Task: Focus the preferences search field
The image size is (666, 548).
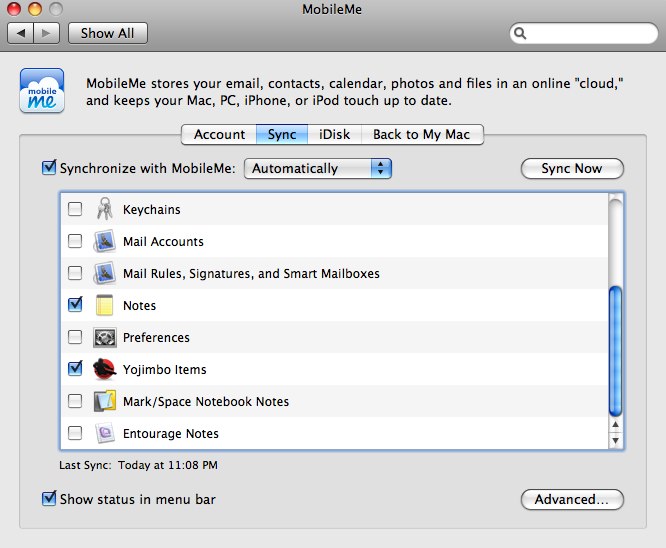Action: tap(584, 33)
